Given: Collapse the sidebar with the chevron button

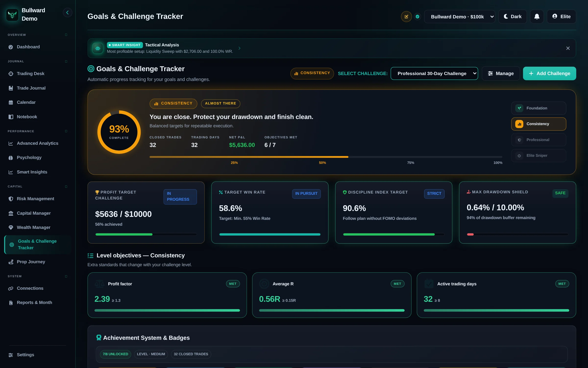Looking at the screenshot, I should (x=67, y=13).
